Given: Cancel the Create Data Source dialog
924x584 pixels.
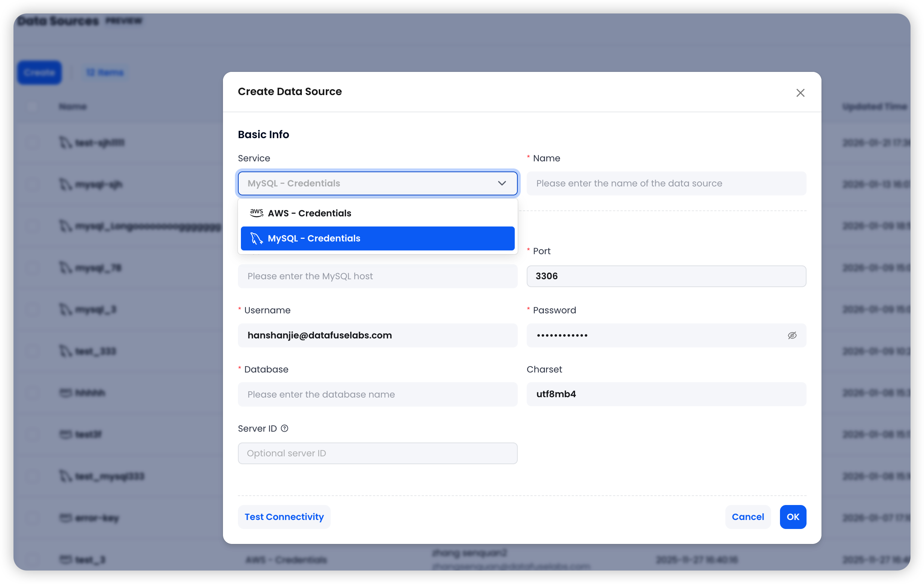Looking at the screenshot, I should [x=747, y=517].
